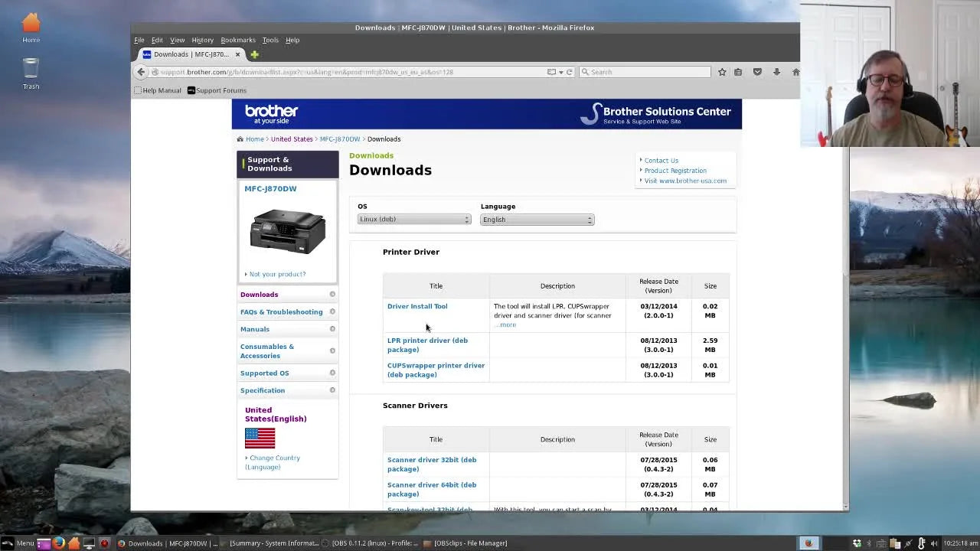Open the Bookmarks menu in Firefox
The image size is (980, 551).
[238, 40]
